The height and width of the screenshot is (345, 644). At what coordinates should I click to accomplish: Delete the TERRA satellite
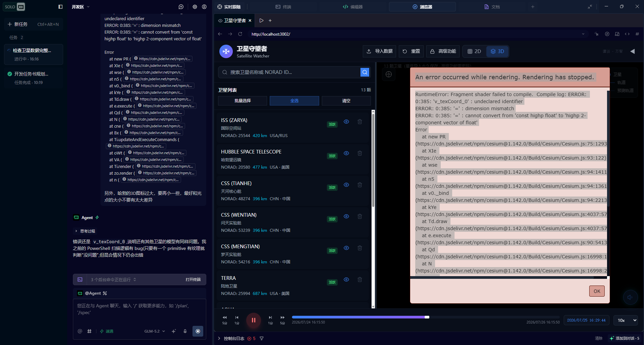pyautogui.click(x=360, y=279)
